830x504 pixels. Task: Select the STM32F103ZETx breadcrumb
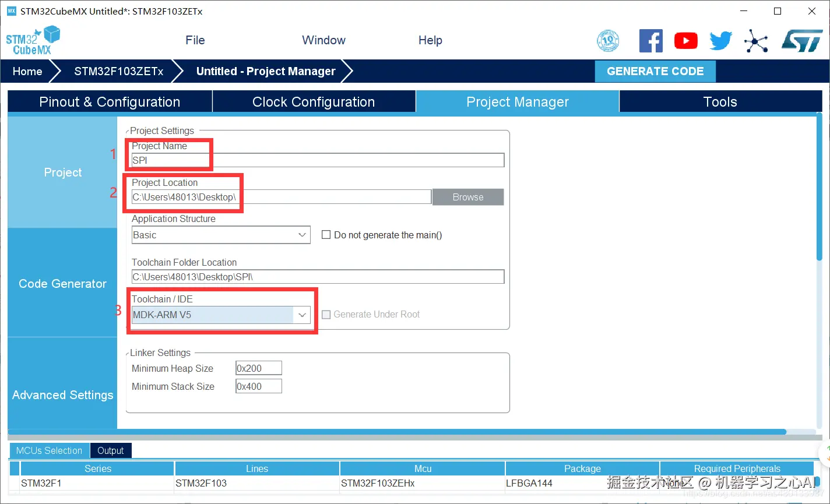119,71
